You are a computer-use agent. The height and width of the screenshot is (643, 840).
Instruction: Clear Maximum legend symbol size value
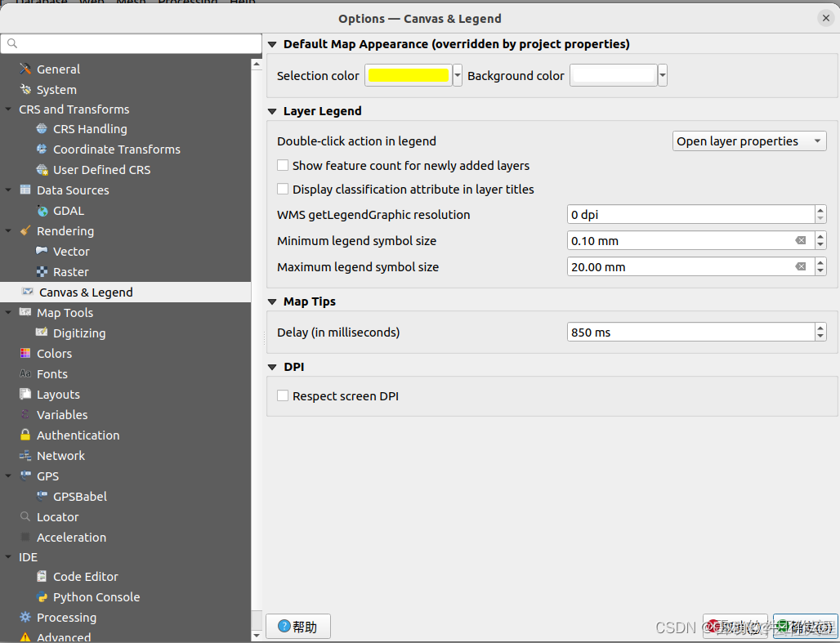800,266
